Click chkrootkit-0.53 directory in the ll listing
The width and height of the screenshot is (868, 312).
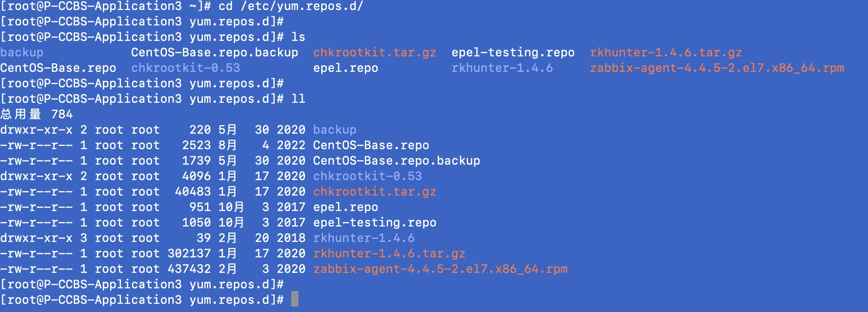pyautogui.click(x=368, y=176)
